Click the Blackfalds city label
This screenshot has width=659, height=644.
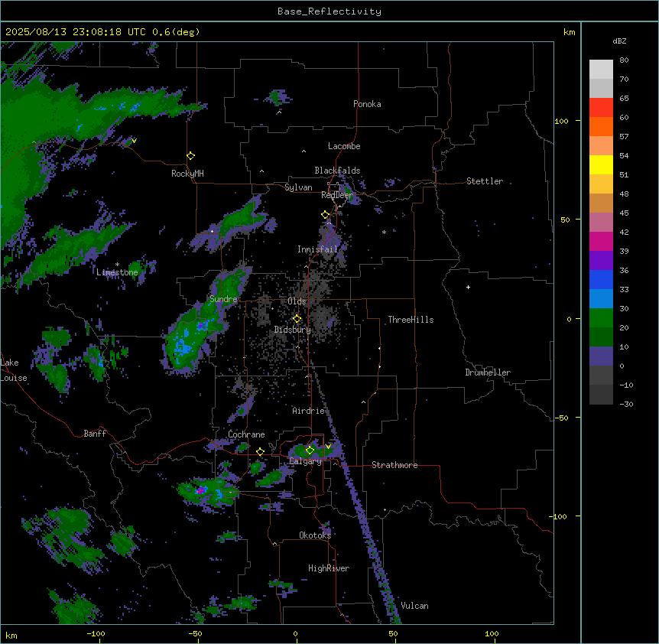point(337,171)
